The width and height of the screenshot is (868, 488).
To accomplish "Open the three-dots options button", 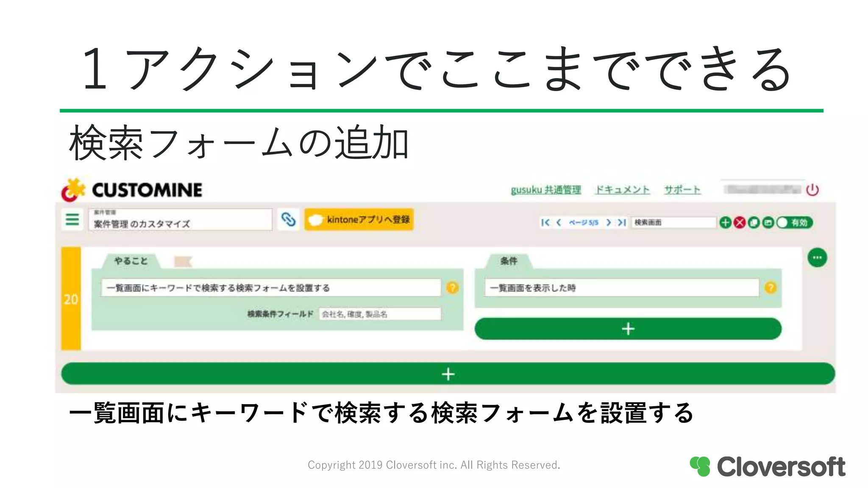I will tap(817, 258).
